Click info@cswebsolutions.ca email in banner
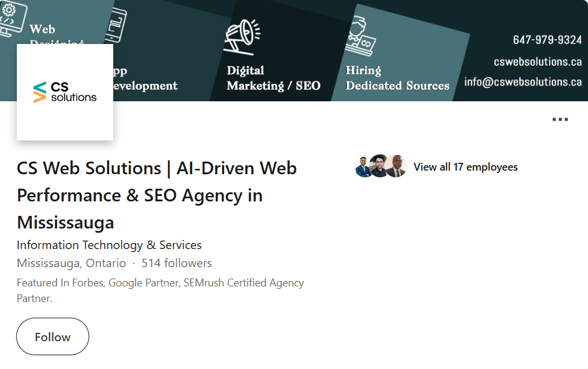Viewport: 588px width, 369px height. [523, 82]
